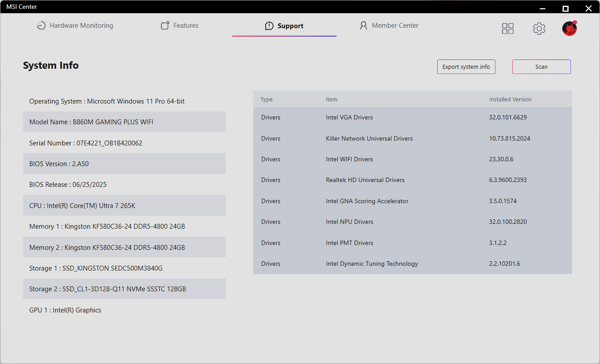Click the BIOS Release date line
The width and height of the screenshot is (600, 364).
(124, 185)
